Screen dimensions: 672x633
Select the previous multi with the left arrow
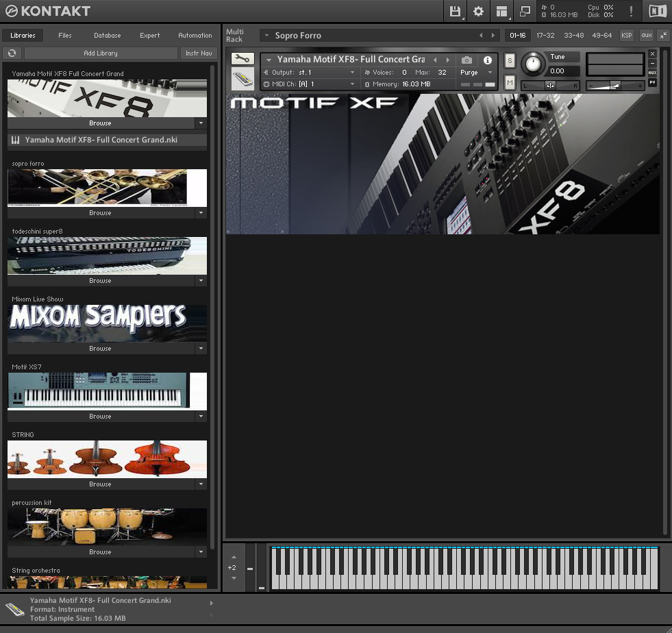tap(481, 36)
